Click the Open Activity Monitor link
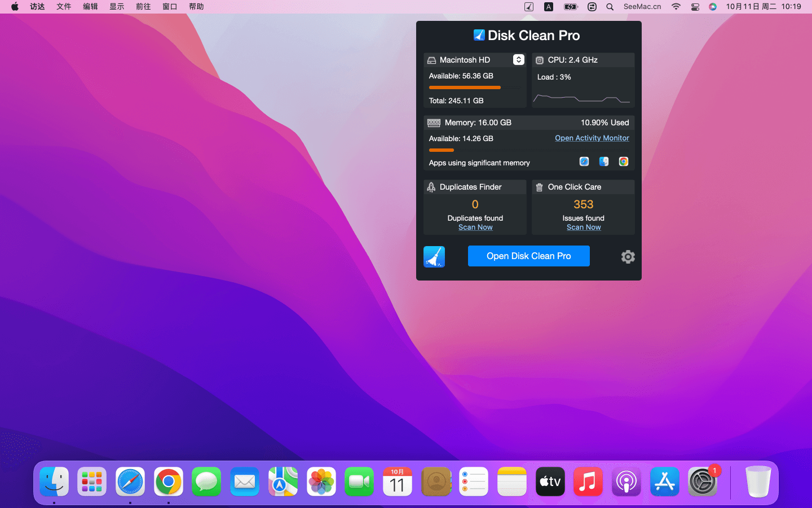This screenshot has width=812, height=508. click(592, 138)
